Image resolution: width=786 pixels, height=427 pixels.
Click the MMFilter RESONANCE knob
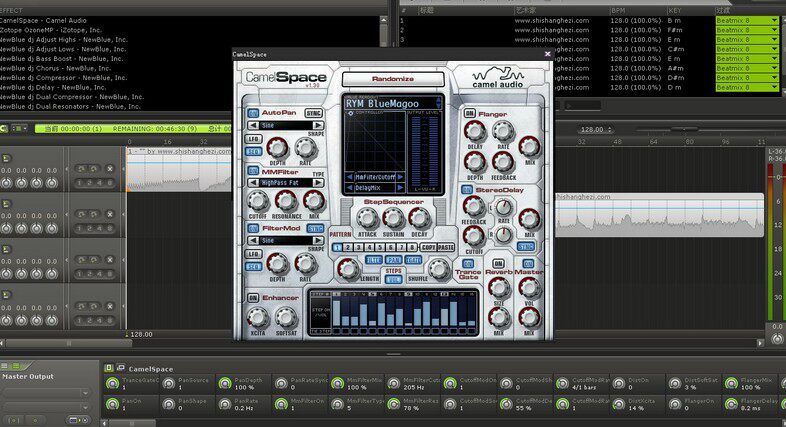(x=286, y=201)
